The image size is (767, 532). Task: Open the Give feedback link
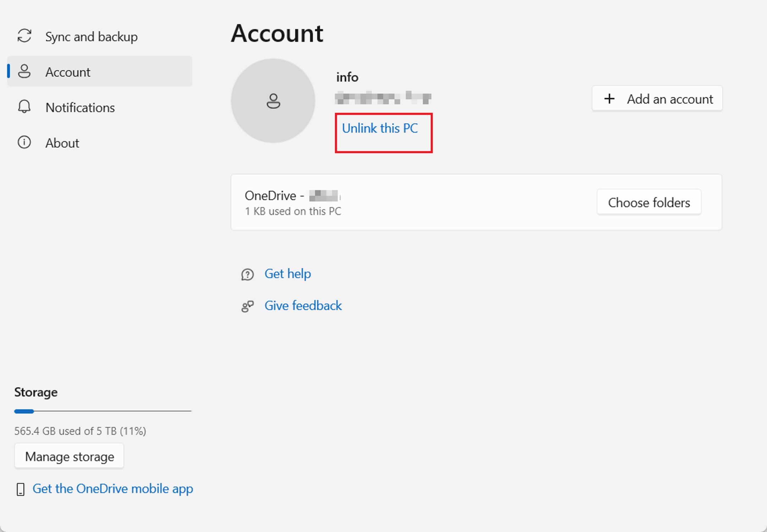[303, 306]
